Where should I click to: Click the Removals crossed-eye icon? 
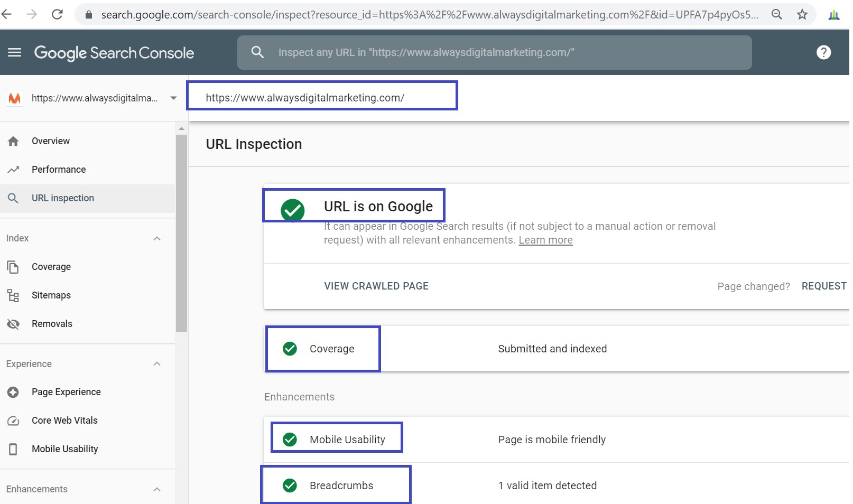click(13, 324)
